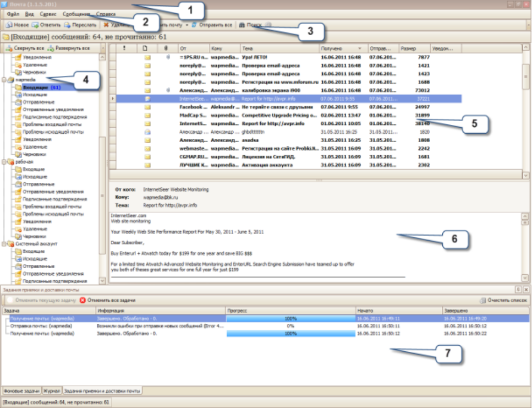Image resolution: width=532 pixels, height=408 pixels.
Task: Click the Очистить список clear-list icon
Action: pos(482,301)
